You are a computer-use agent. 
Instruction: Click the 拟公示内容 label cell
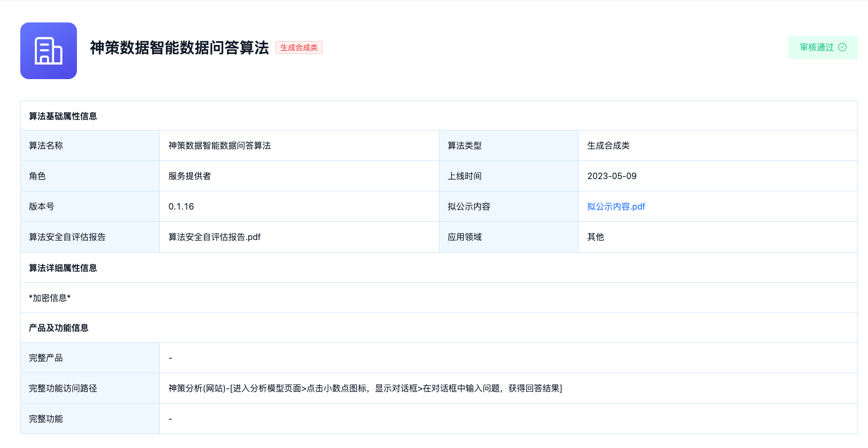click(x=509, y=206)
